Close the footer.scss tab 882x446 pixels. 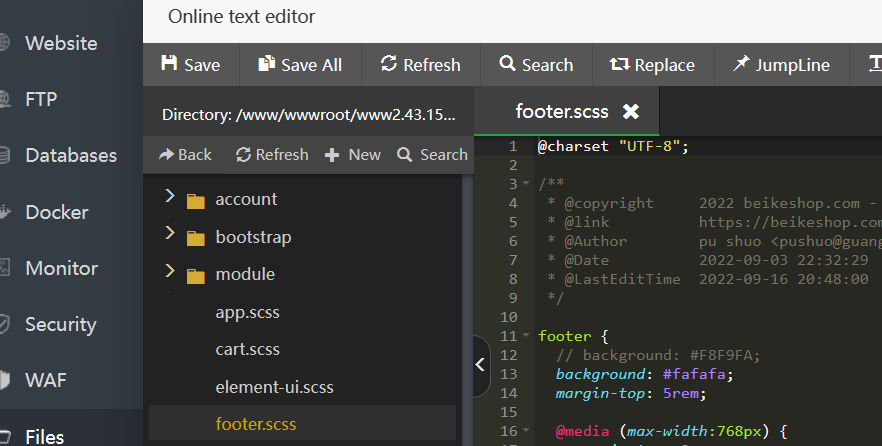(x=630, y=111)
